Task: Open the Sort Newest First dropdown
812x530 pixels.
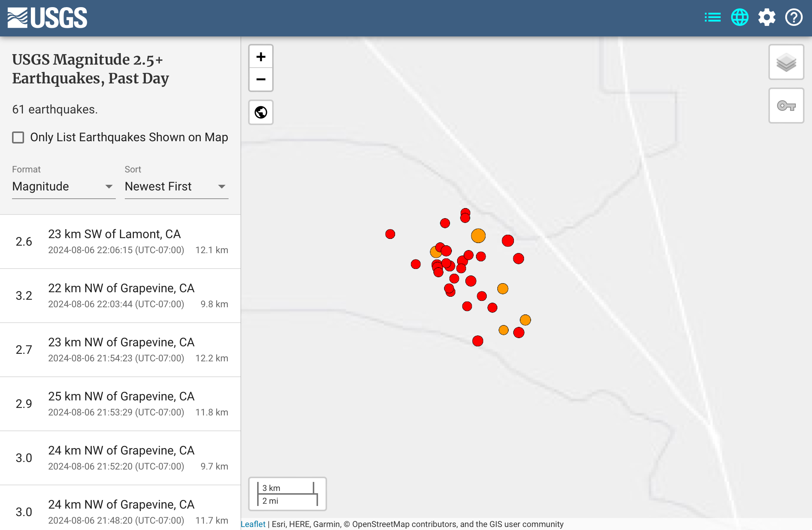Action: [176, 187]
